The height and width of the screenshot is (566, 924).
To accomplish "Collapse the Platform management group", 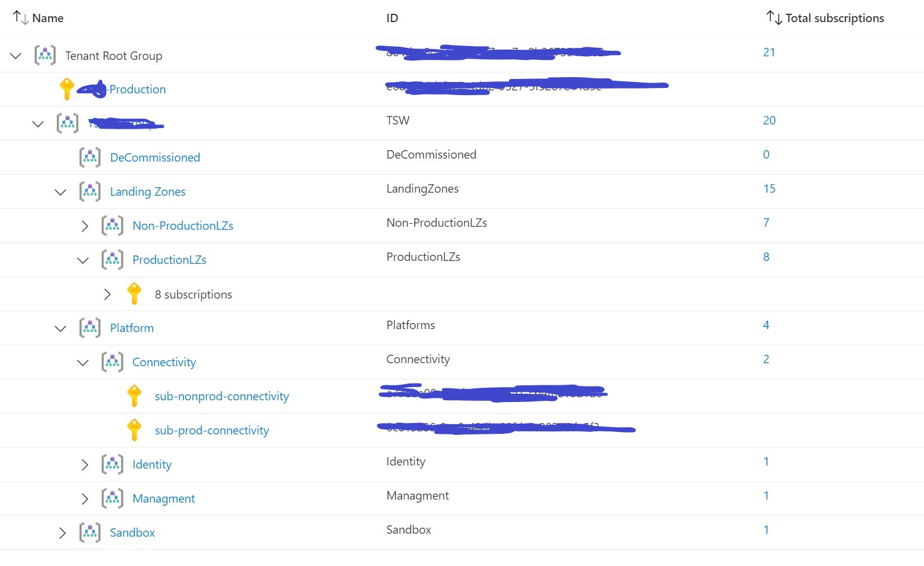I will tap(60, 328).
